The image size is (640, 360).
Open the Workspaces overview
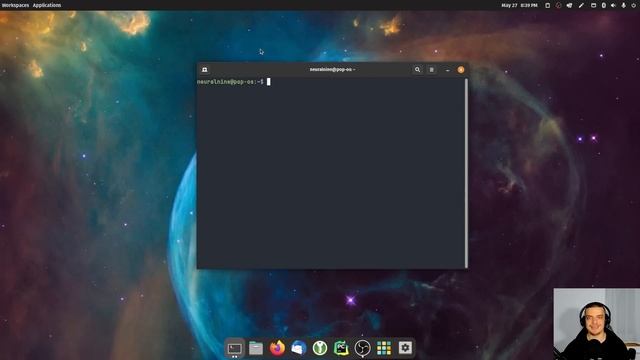(15, 5)
